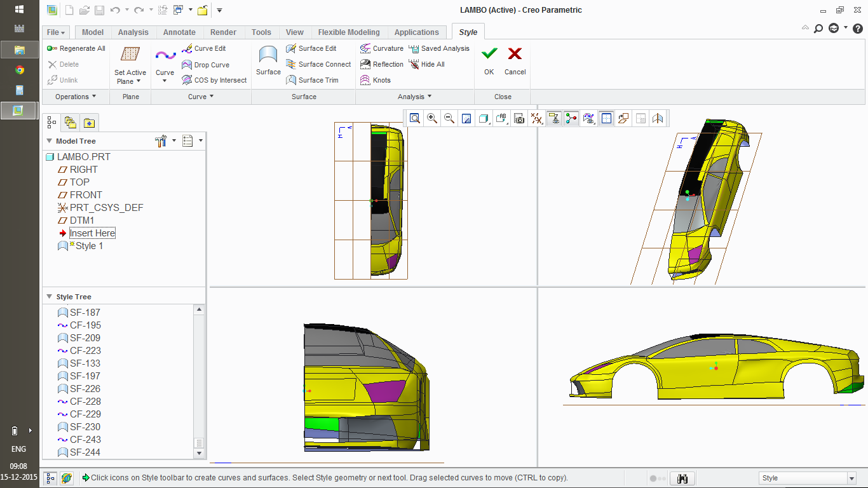The height and width of the screenshot is (488, 868).
Task: Click the Repaint icon in the graphics toolbar
Action: tap(466, 118)
